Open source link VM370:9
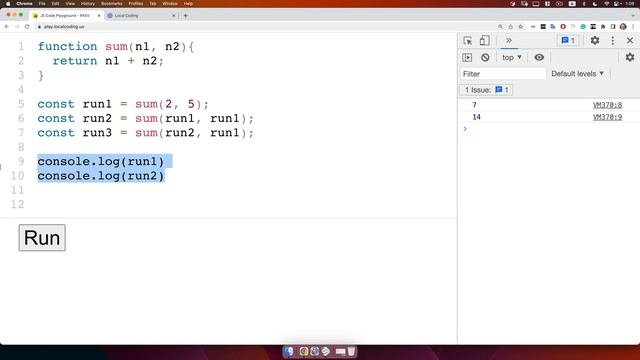This screenshot has width=640, height=360. click(607, 117)
